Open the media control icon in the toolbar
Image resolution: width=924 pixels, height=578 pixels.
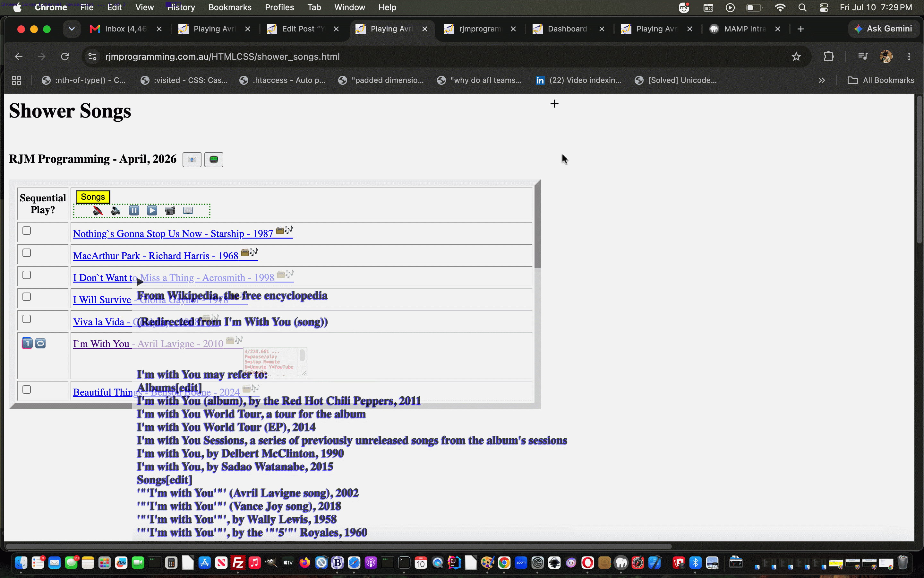pos(863,57)
